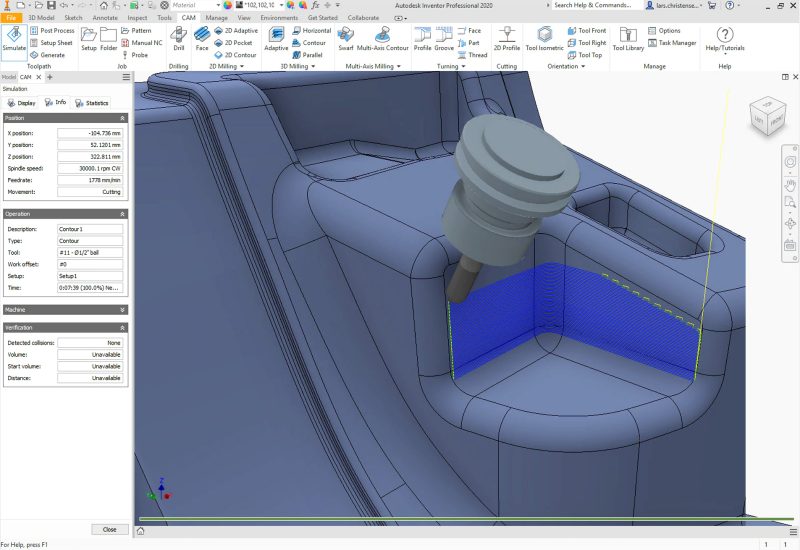Click the Close button in Simulation panel
This screenshot has width=800, height=550.
coord(110,530)
